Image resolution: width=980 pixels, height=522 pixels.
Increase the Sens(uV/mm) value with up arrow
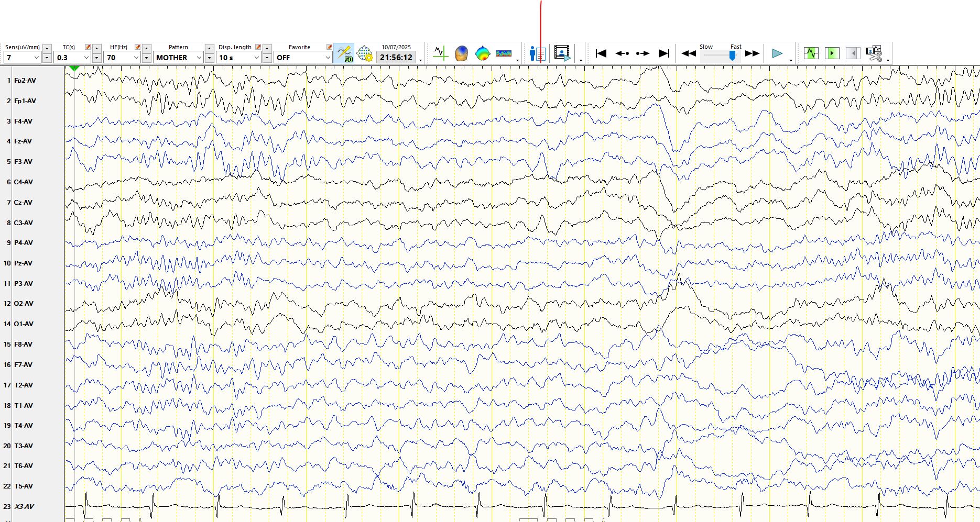tap(47, 48)
